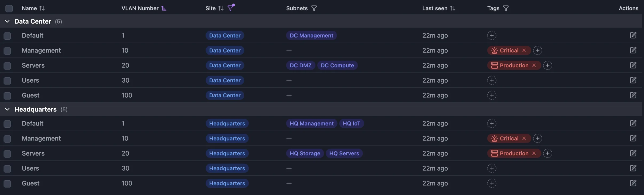Click Headquarters site chip in Default row
Image resolution: width=644 pixels, height=195 pixels.
click(227, 123)
